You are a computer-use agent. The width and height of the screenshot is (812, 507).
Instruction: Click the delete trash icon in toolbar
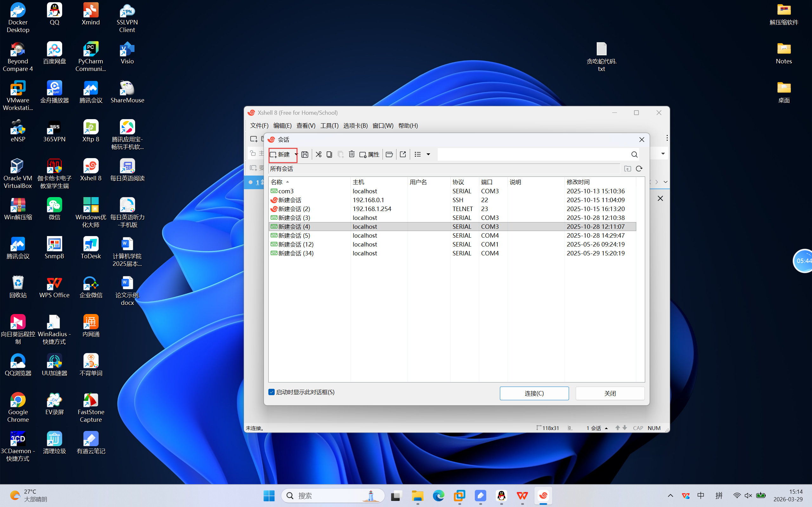tap(351, 155)
